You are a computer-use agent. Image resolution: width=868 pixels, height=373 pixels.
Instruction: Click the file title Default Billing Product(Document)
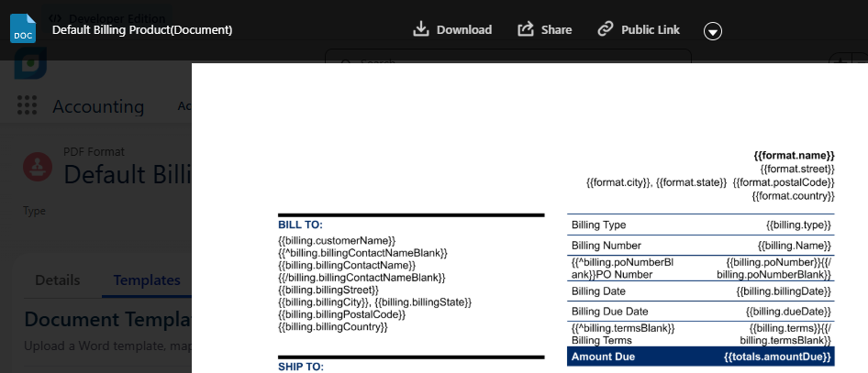(142, 30)
